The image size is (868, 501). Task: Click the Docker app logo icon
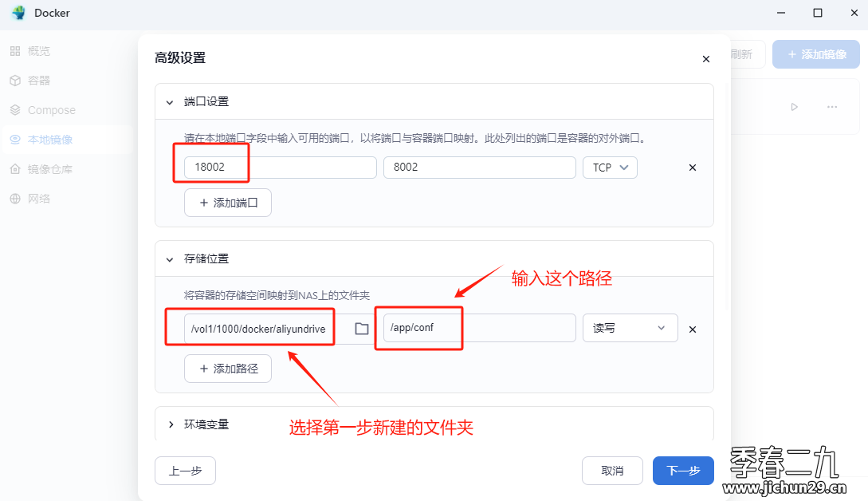coord(19,13)
